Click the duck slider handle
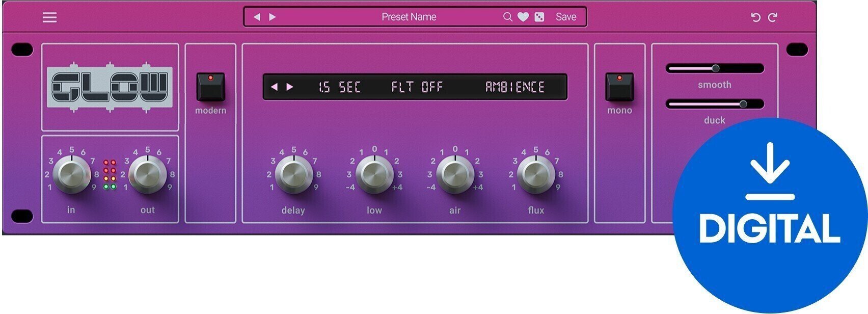The width and height of the screenshot is (868, 314). [x=743, y=104]
